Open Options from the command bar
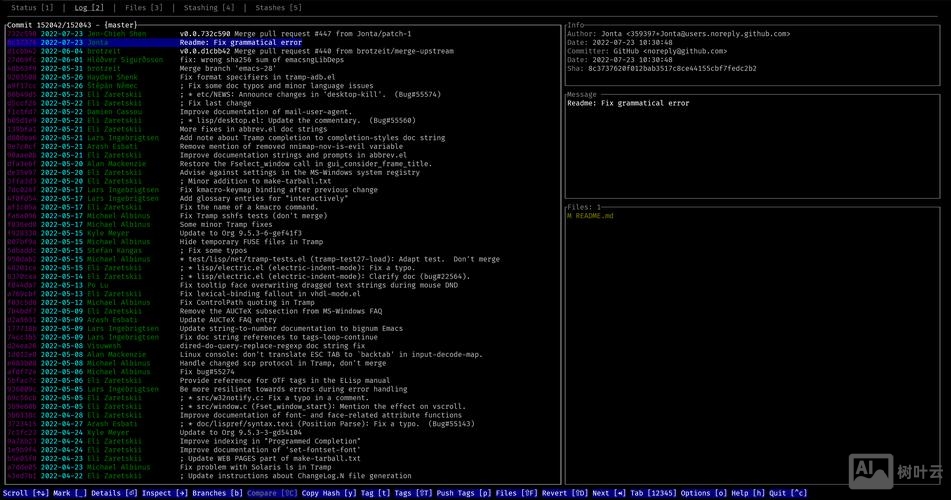This screenshot has width=951, height=500. [698, 493]
